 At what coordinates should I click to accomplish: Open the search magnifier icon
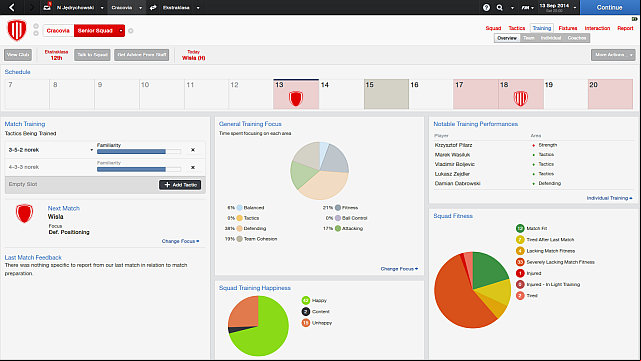500,7
